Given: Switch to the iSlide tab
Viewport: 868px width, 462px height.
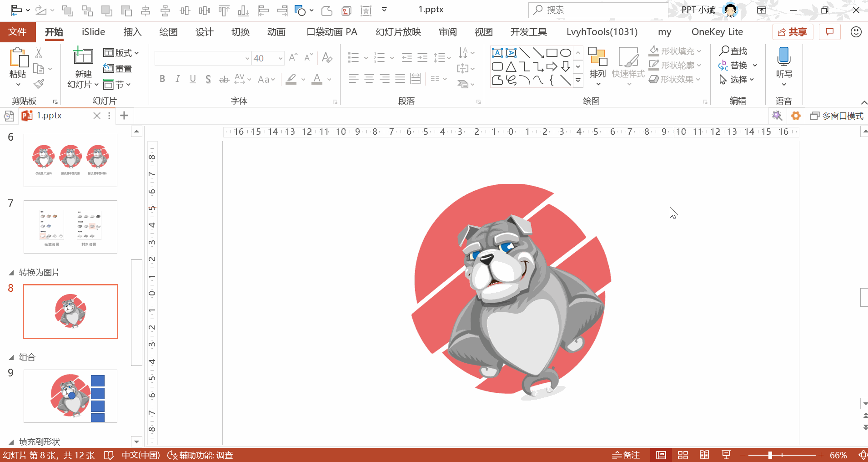Looking at the screenshot, I should tap(93, 32).
